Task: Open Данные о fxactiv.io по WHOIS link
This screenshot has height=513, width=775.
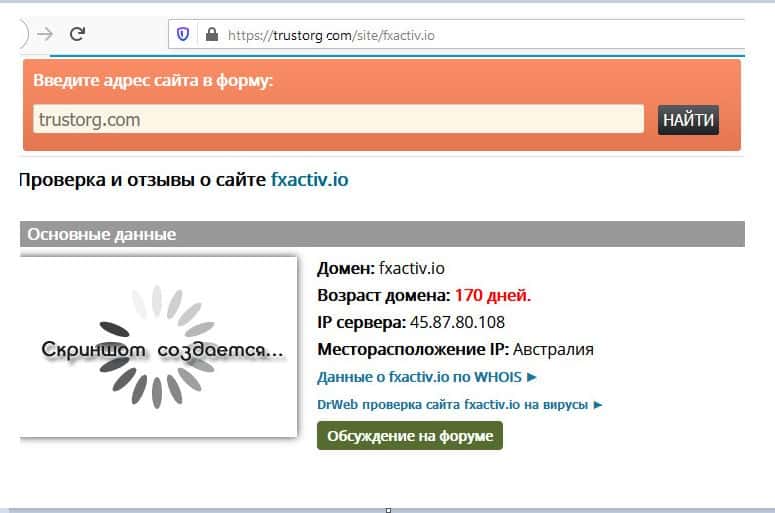Action: 427,377
